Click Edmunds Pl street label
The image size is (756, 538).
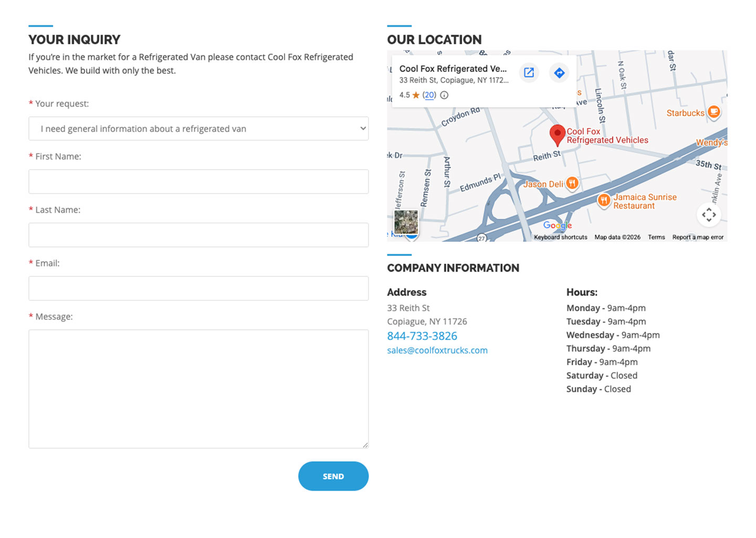click(480, 183)
